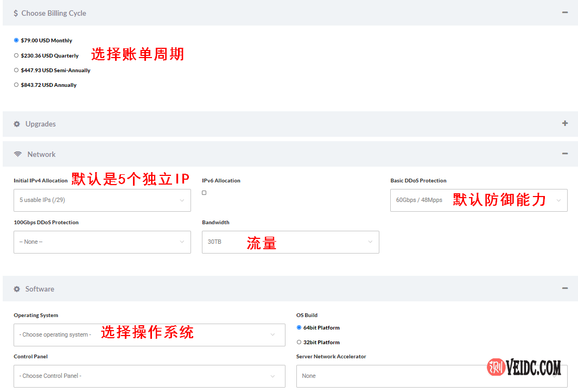Click the Upgrades gear icon
578x392 pixels.
(17, 124)
